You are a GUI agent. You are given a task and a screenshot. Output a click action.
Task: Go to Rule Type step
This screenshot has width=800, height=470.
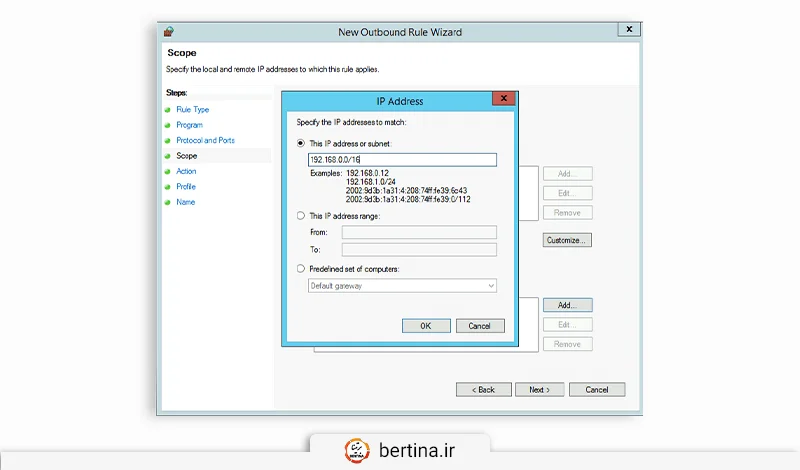coord(192,109)
